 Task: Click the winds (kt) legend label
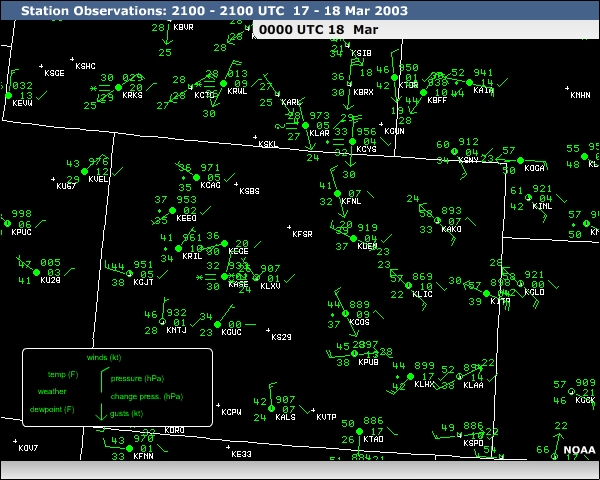(x=104, y=358)
